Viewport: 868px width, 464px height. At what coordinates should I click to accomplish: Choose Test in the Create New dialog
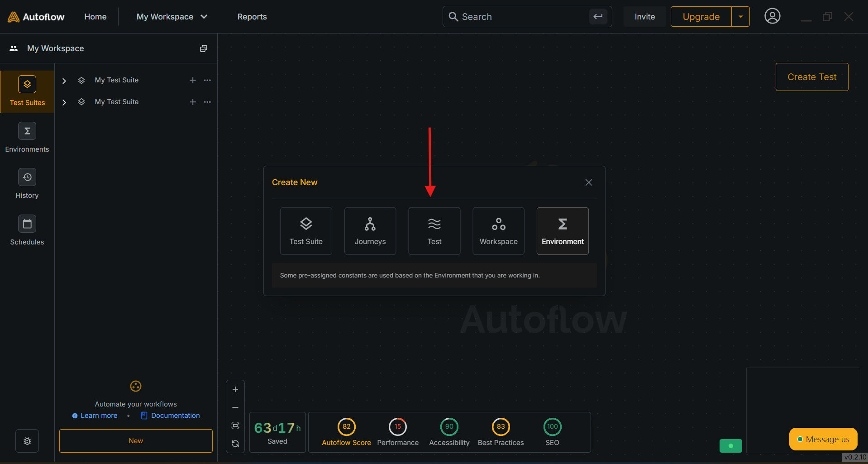point(434,231)
